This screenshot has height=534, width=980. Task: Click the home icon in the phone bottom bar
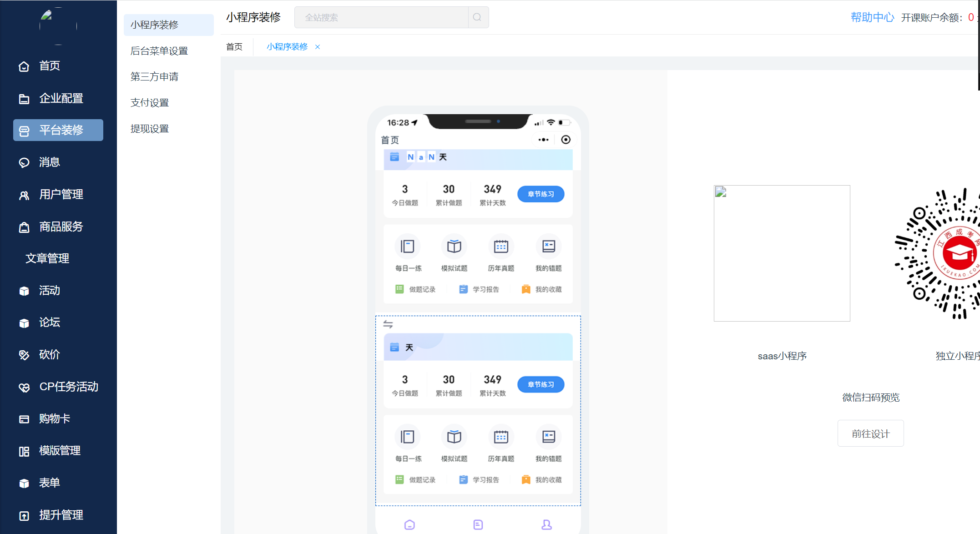pos(409,525)
